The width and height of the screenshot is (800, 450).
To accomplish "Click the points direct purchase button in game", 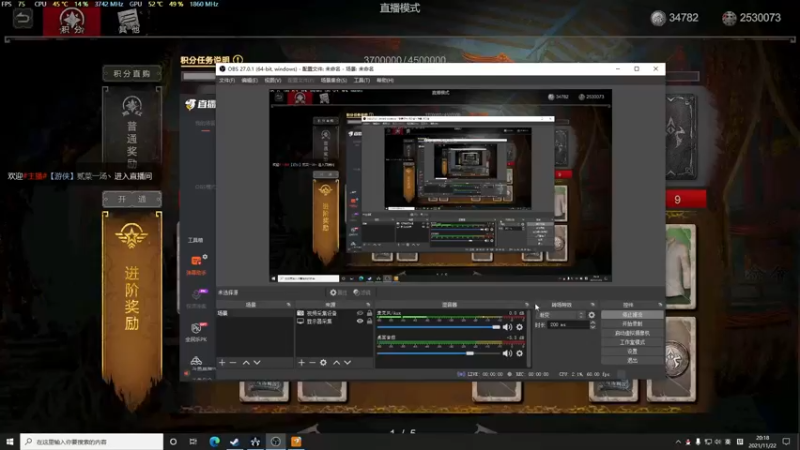I will coord(132,73).
